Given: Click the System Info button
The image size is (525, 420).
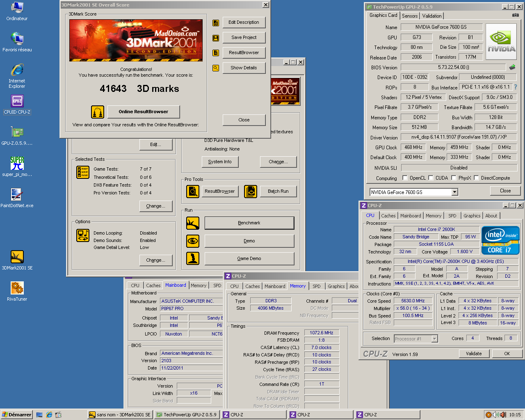Looking at the screenshot, I should coord(220,162).
